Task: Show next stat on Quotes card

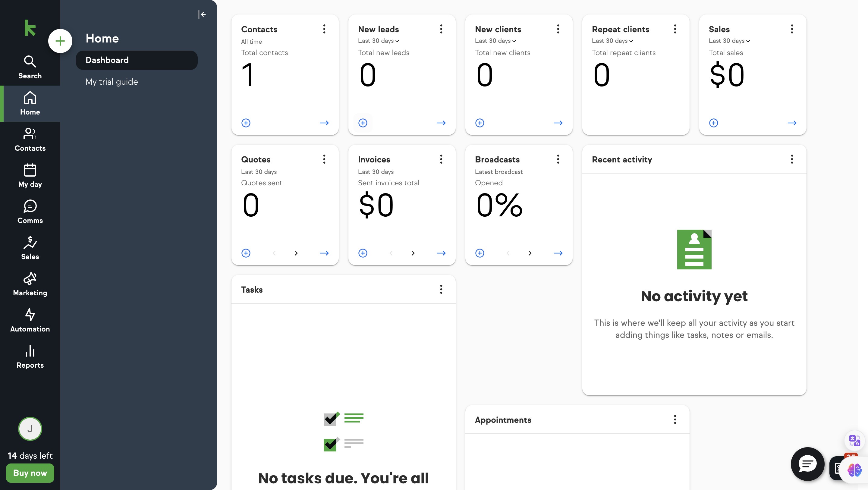Action: click(x=296, y=253)
